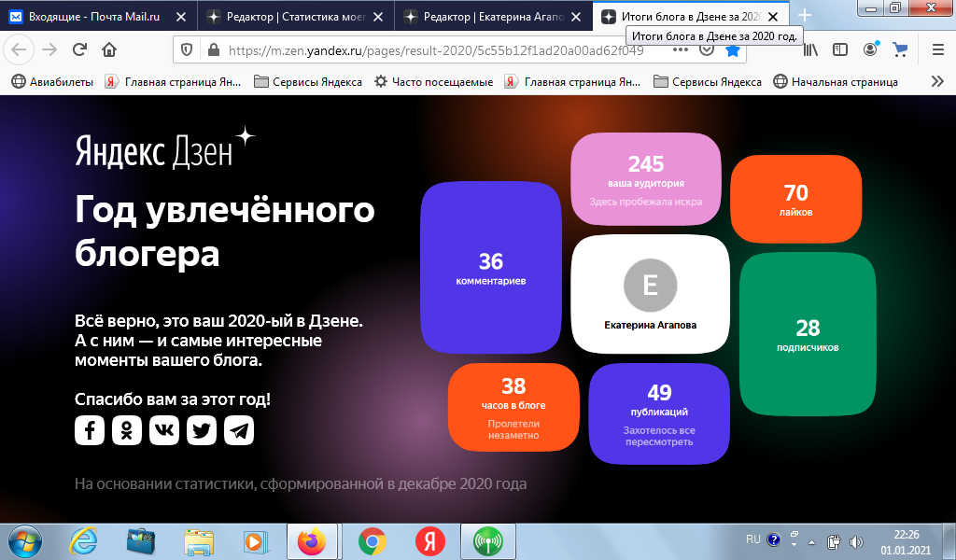View site security padlock info
This screenshot has width=956, height=560.
click(x=214, y=50)
